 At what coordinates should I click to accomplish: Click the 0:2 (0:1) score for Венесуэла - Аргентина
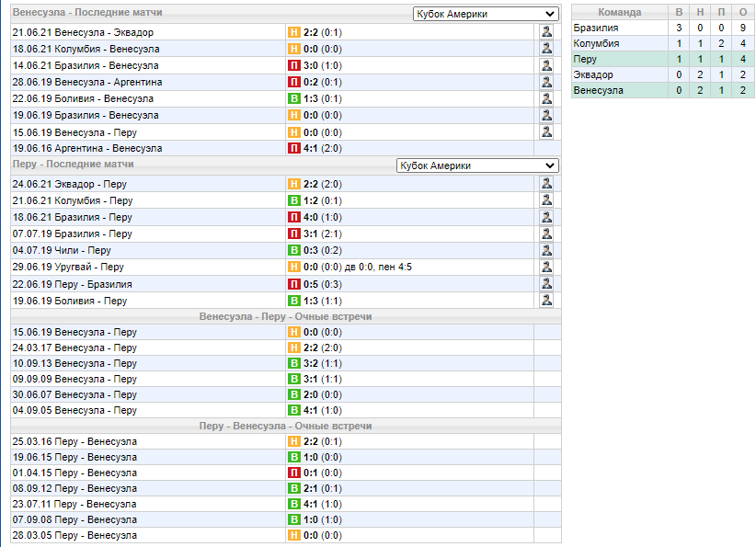pyautogui.click(x=323, y=82)
